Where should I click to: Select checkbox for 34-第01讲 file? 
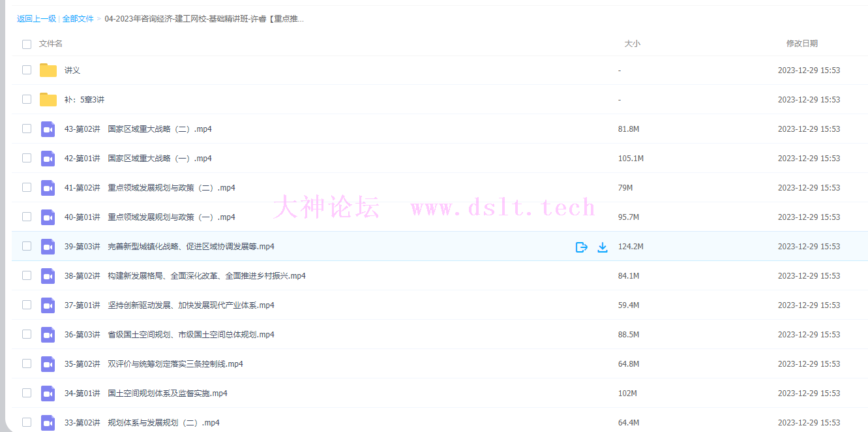(x=27, y=393)
